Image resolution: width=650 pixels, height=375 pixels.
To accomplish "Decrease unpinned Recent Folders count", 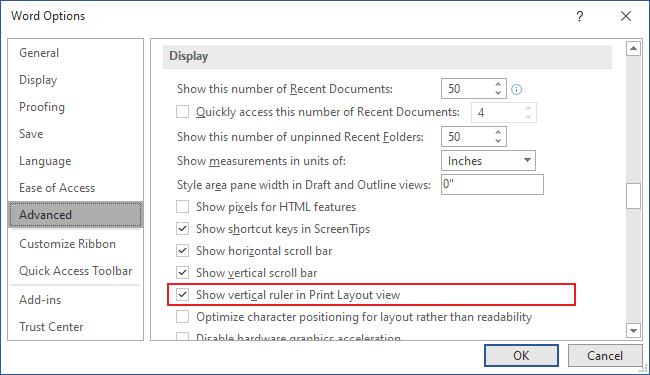I will pos(498,141).
